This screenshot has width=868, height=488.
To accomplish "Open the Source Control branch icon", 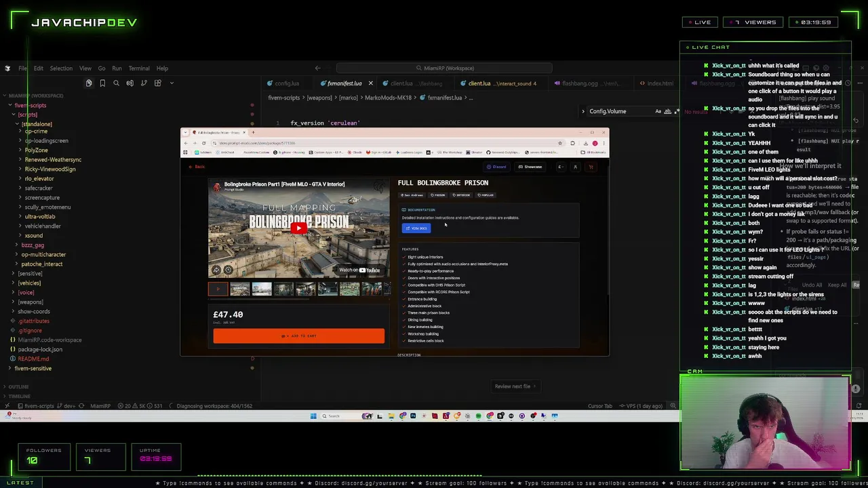I will pyautogui.click(x=144, y=83).
